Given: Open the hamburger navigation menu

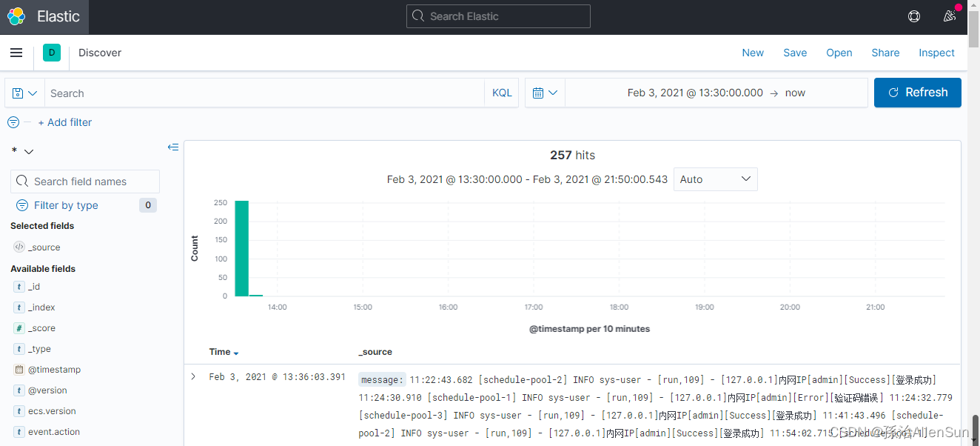Looking at the screenshot, I should [x=16, y=53].
